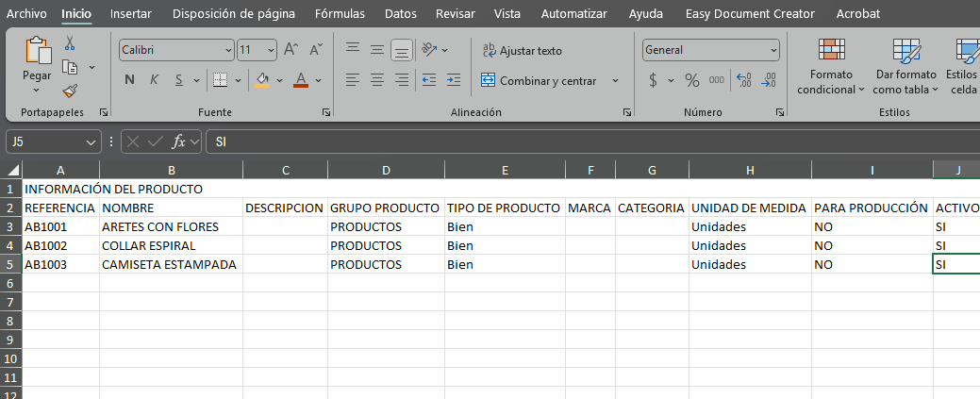Screen dimensions: 980x399
Task: Open the font name Calibri dropdown
Action: coord(229,50)
